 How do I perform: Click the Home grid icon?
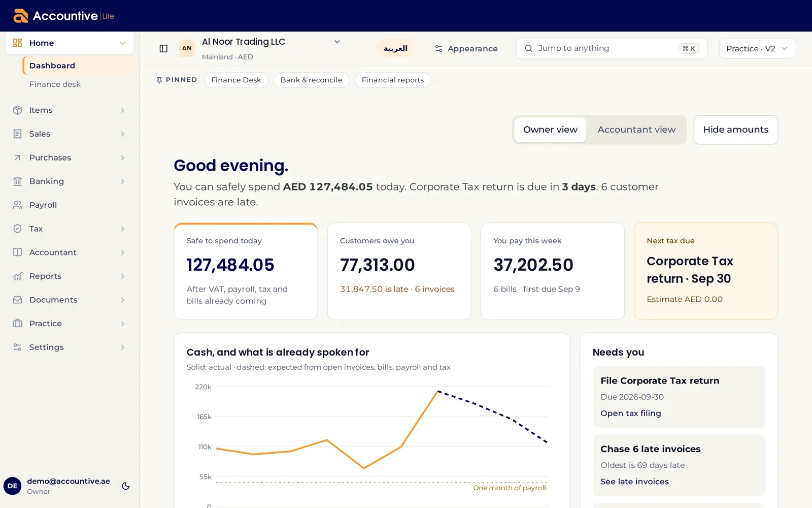[17, 43]
